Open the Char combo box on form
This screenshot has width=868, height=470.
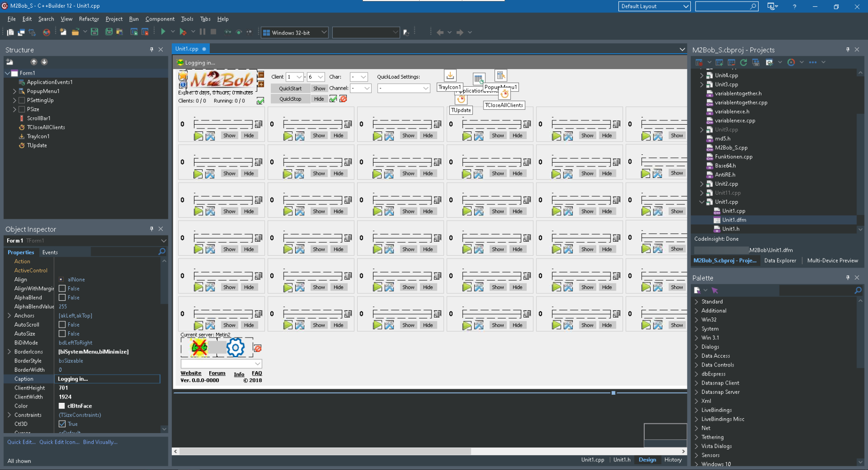coord(359,77)
